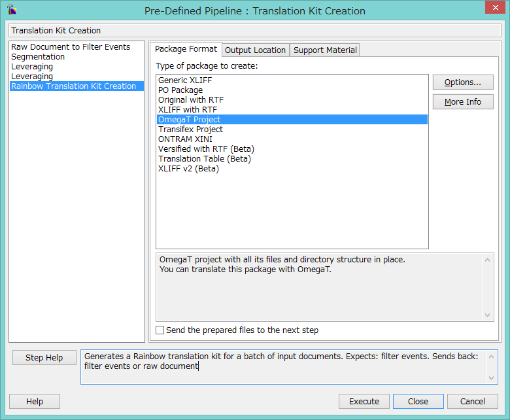Click up arrow of package description scrollbar
Image resolution: width=510 pixels, height=420 pixels.
point(487,260)
